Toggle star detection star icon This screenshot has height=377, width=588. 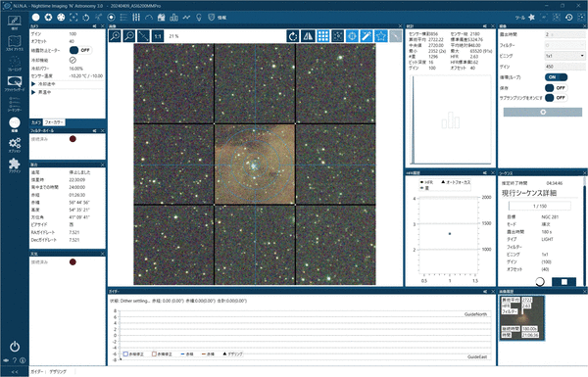(380, 36)
